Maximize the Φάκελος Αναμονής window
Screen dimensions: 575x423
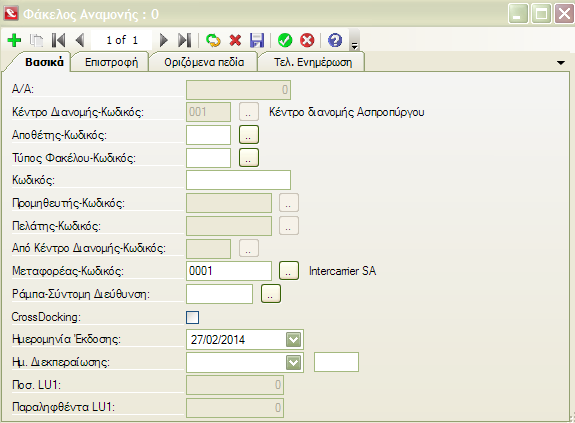tap(541, 14)
